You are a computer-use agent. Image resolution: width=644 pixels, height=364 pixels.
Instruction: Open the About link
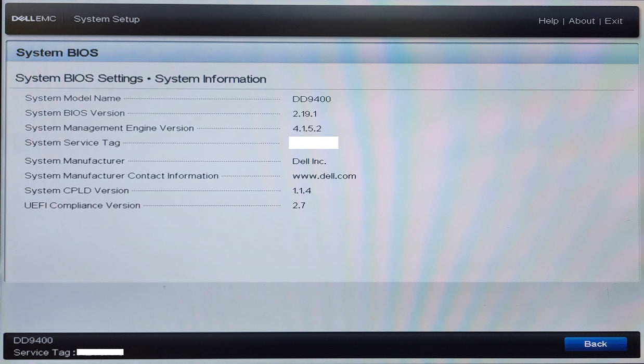coord(582,21)
